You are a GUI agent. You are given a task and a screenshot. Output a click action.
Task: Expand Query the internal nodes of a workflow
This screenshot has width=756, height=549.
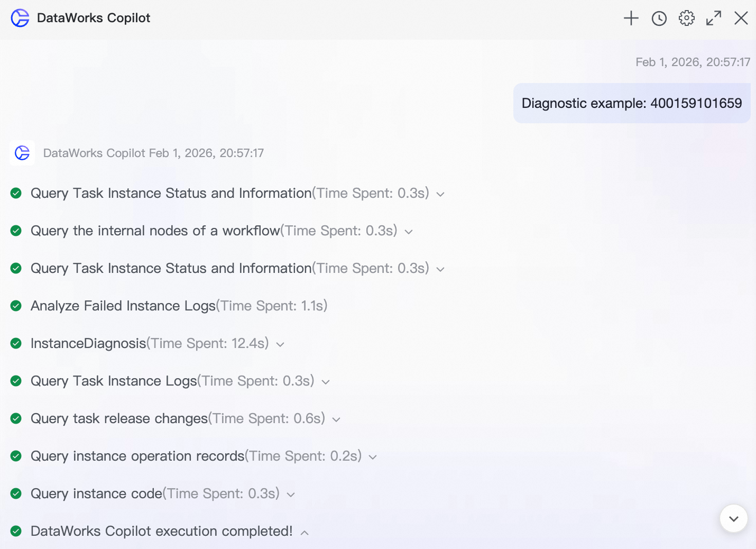coord(409,232)
